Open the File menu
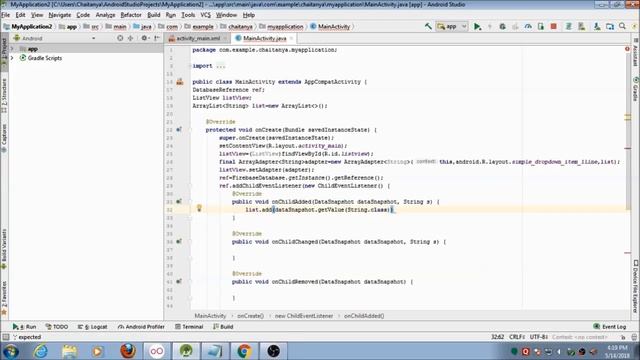This screenshot has width=640, height=360. tap(6, 15)
